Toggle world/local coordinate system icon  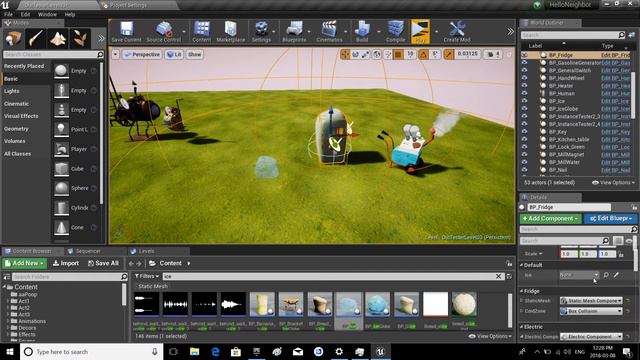click(377, 54)
